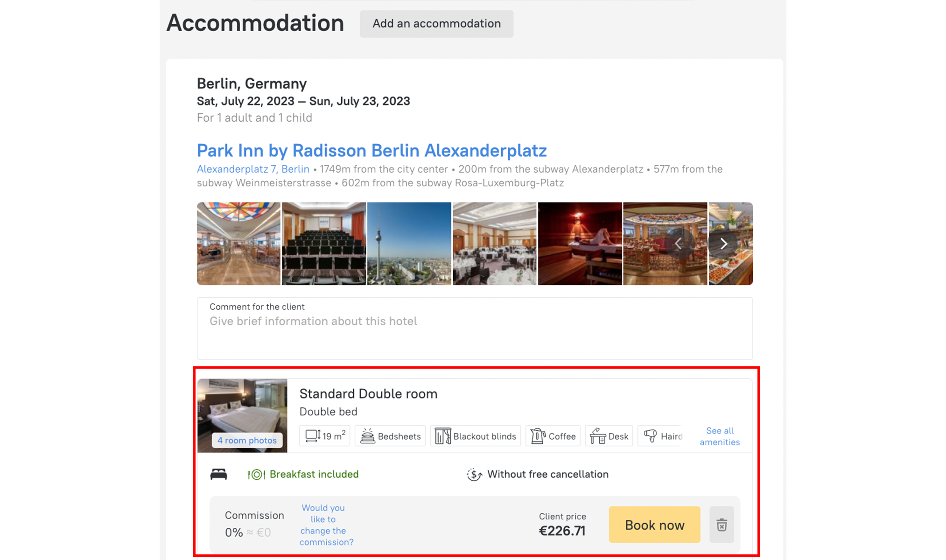Focus the Comment for the client field
The width and height of the screenshot is (946, 560).
[x=474, y=329]
